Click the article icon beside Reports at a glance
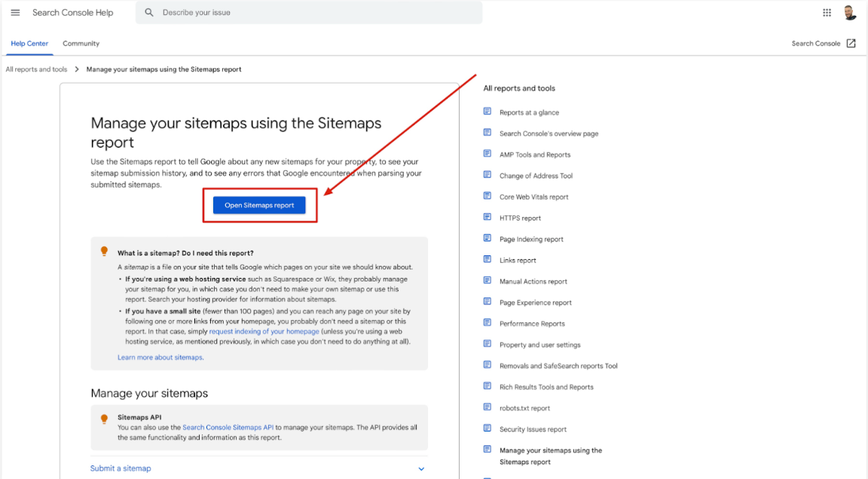868x479 pixels. coord(487,112)
